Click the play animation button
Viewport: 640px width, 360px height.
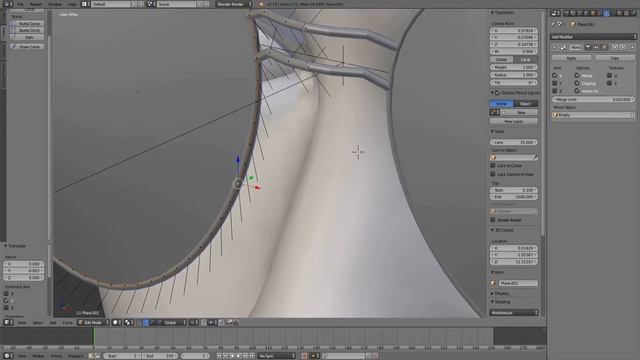pos(239,356)
